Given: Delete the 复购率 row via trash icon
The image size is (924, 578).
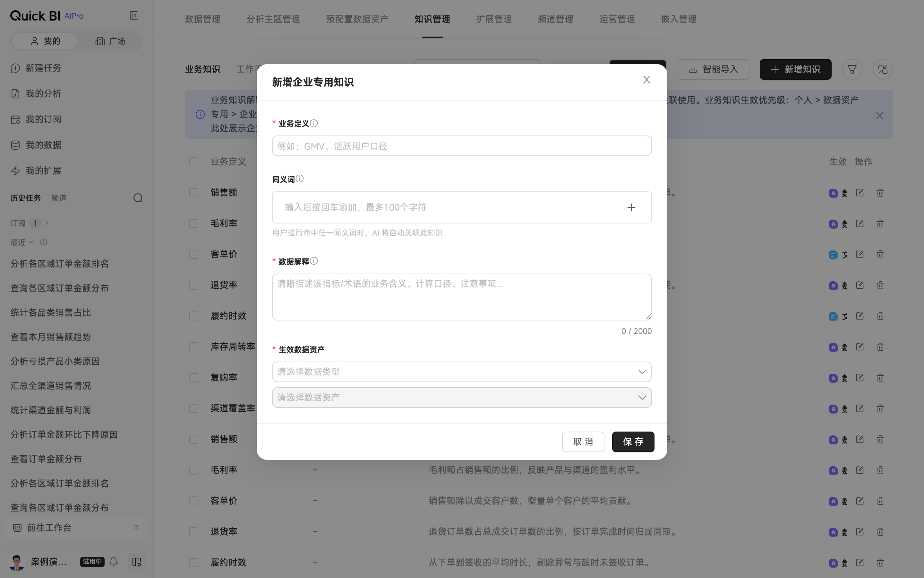Looking at the screenshot, I should [x=880, y=378].
